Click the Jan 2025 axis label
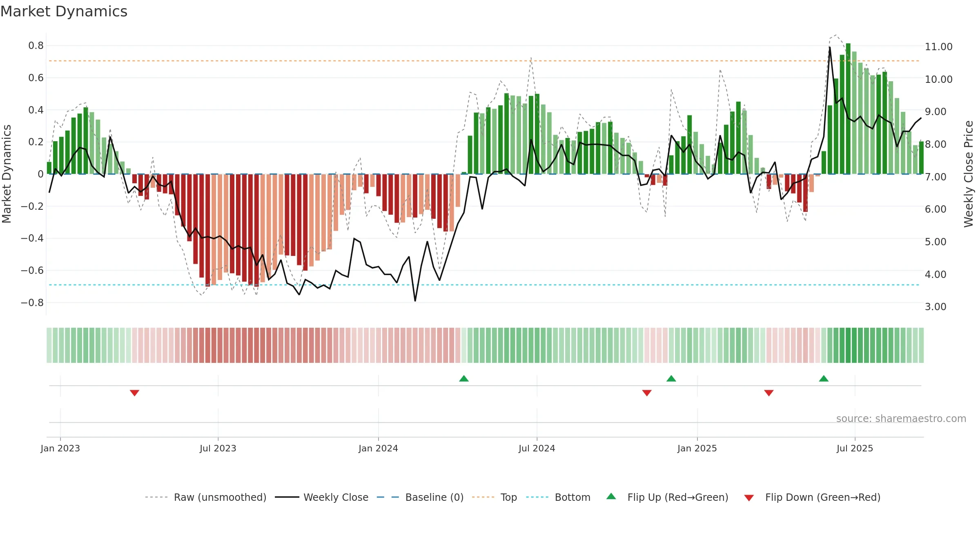This screenshot has height=551, width=980. tap(697, 448)
